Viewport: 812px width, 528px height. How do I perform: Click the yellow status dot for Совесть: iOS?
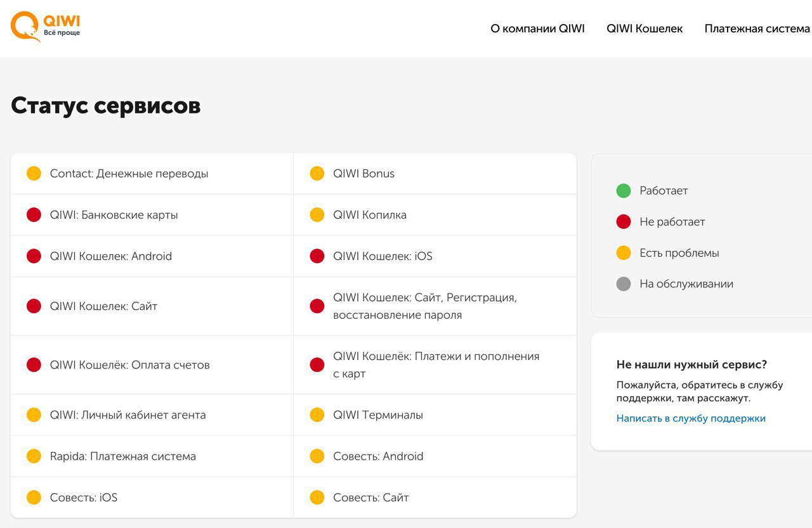tap(34, 498)
